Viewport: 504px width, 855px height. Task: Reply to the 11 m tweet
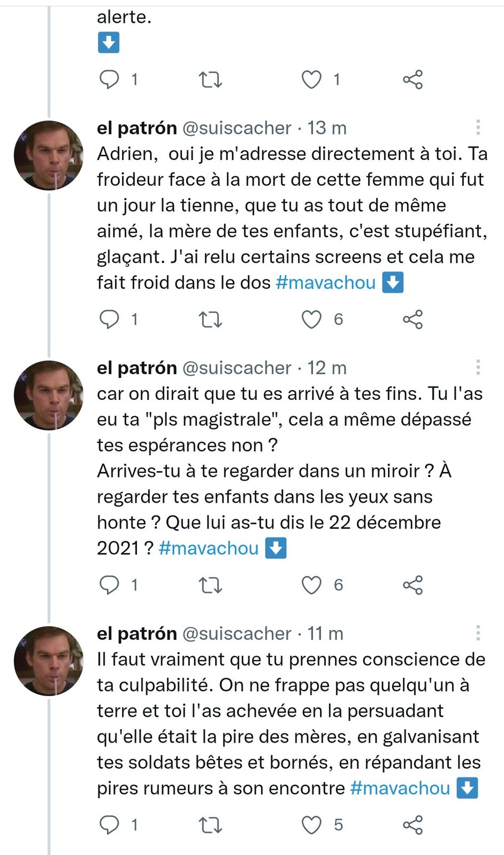(x=110, y=825)
